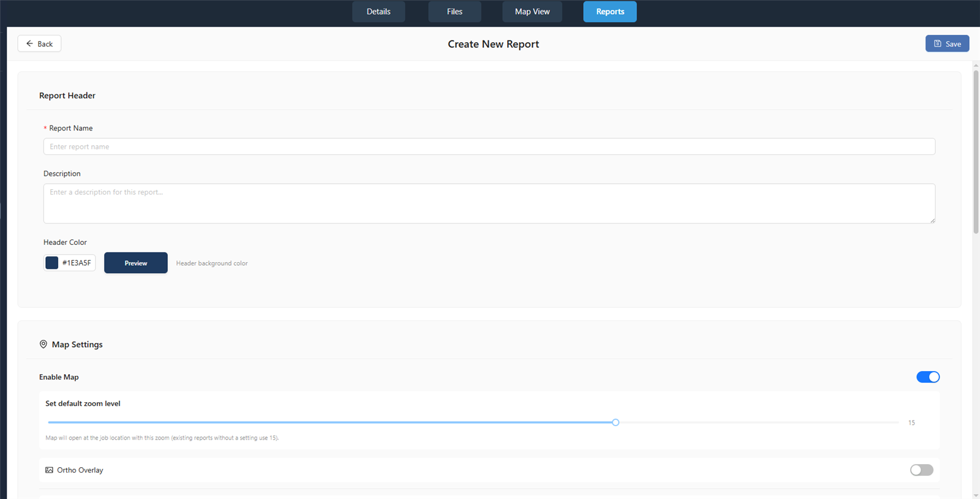Click the default zoom level slider handle
The height and width of the screenshot is (499, 980).
pyautogui.click(x=616, y=422)
